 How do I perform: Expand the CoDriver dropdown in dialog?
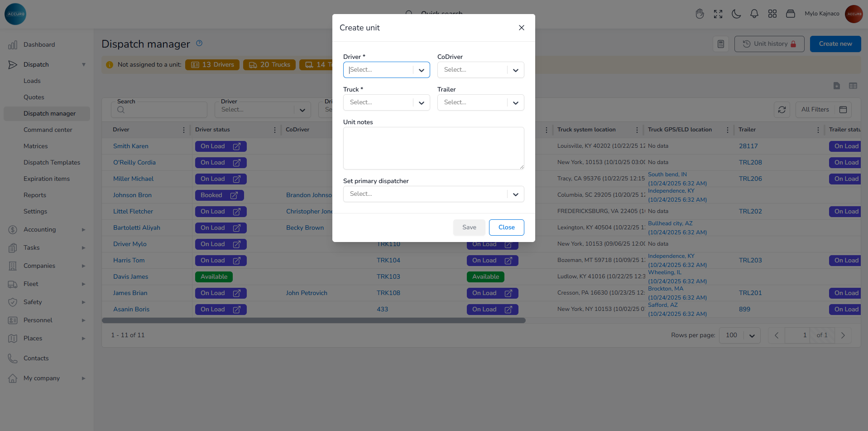coord(480,70)
